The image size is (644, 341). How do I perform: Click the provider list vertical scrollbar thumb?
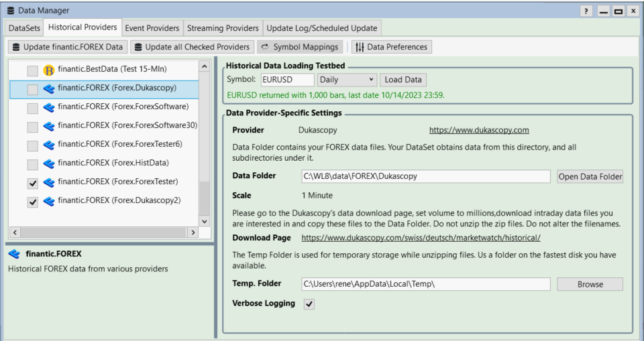point(204,198)
